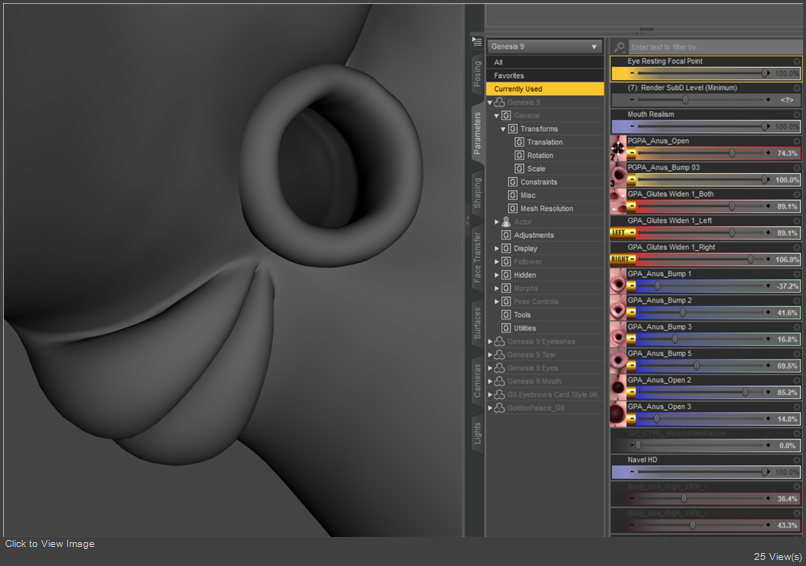806x566 pixels.
Task: Expand the Display group
Action: coord(497,248)
